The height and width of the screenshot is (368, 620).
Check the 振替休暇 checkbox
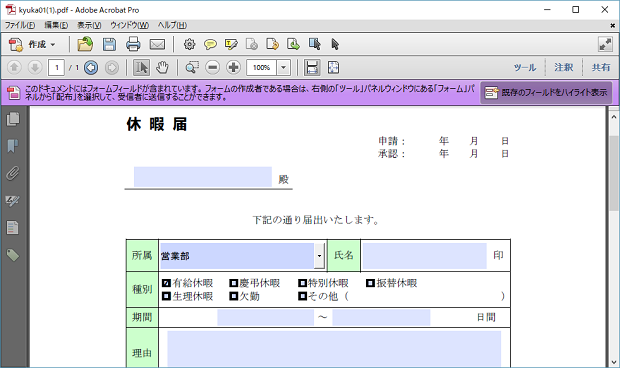[x=370, y=283]
